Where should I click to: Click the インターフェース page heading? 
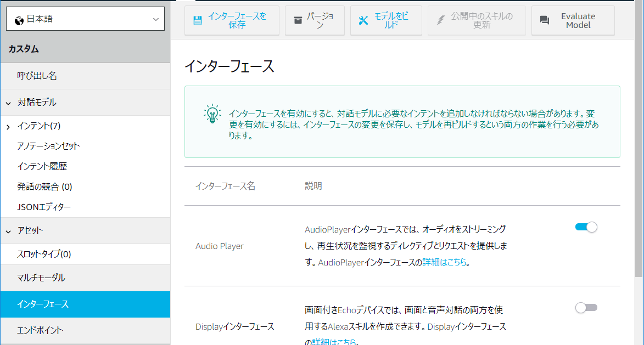229,66
